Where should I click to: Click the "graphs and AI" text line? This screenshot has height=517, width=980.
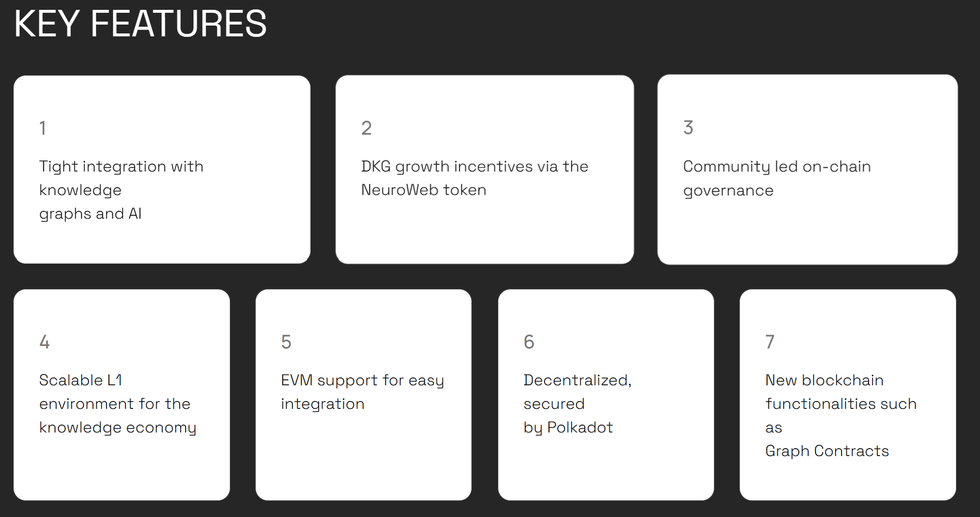[x=90, y=214]
